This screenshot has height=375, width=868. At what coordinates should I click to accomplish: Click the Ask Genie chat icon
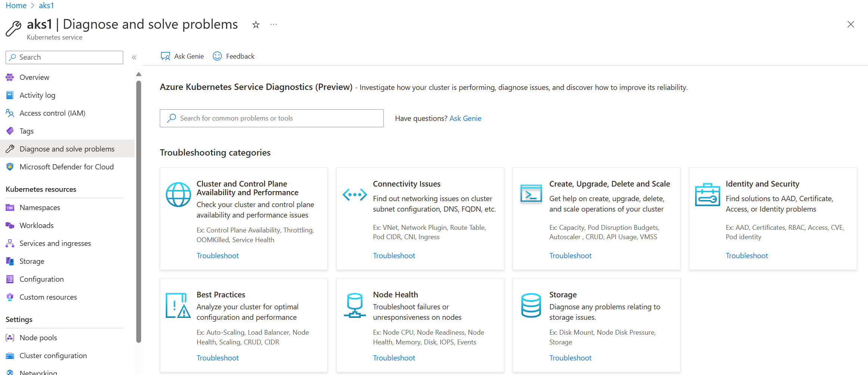click(x=165, y=56)
